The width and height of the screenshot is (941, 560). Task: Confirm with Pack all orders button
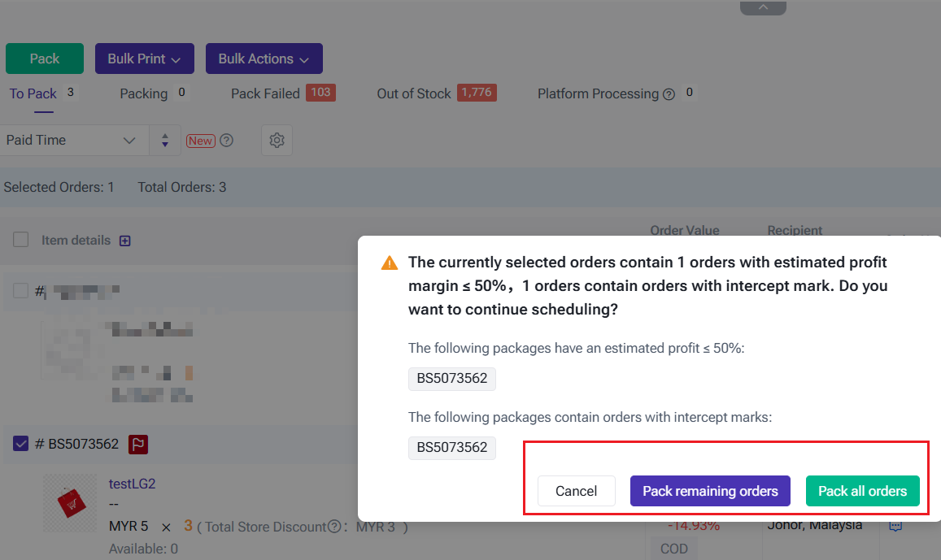point(862,491)
